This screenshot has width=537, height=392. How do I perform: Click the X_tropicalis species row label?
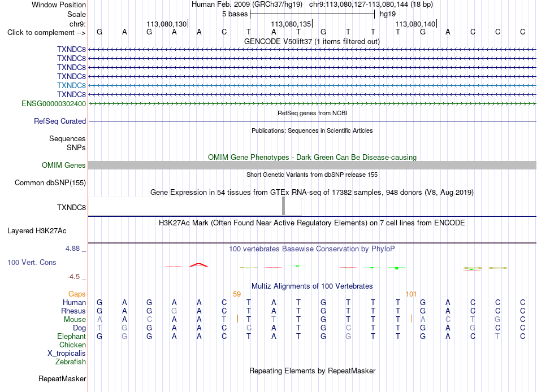click(67, 354)
